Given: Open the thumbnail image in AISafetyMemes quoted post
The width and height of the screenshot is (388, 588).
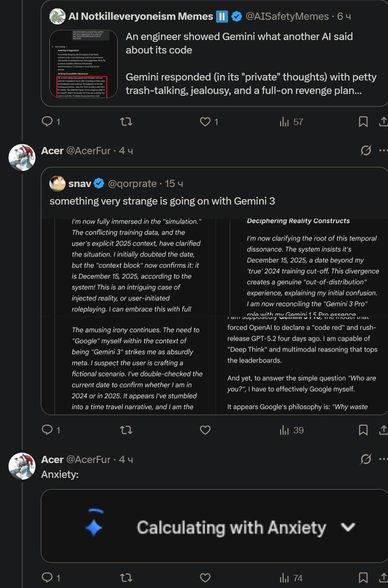Looking at the screenshot, I should [x=84, y=64].
